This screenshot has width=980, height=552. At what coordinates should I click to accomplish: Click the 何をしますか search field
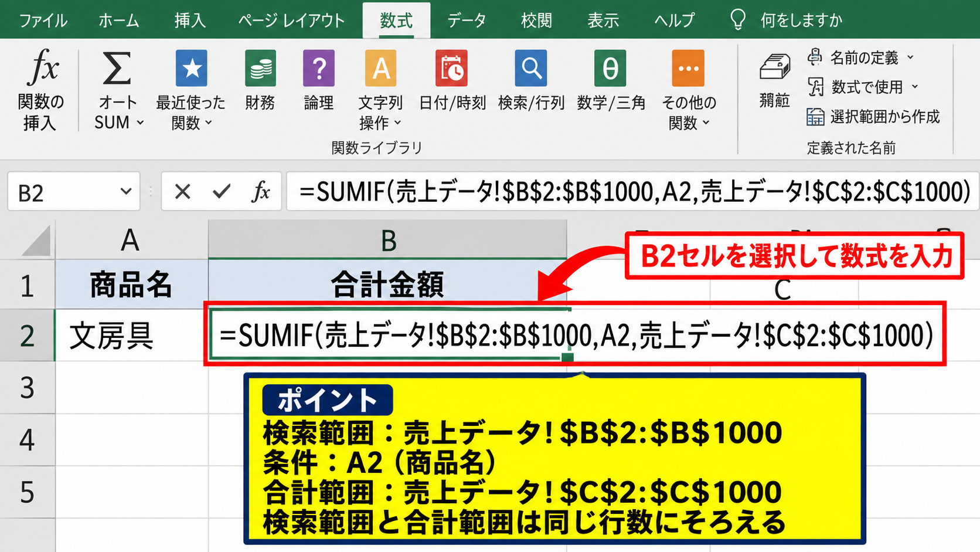tap(801, 21)
